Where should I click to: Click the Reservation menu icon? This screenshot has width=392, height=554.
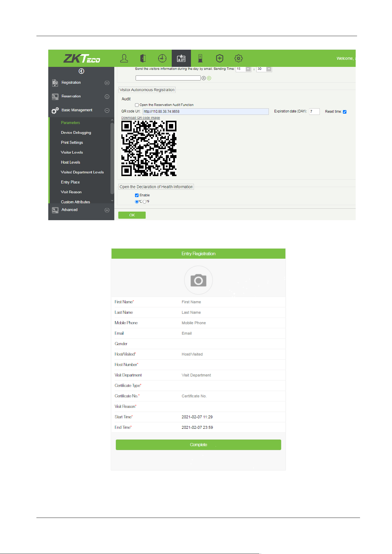(x=55, y=96)
